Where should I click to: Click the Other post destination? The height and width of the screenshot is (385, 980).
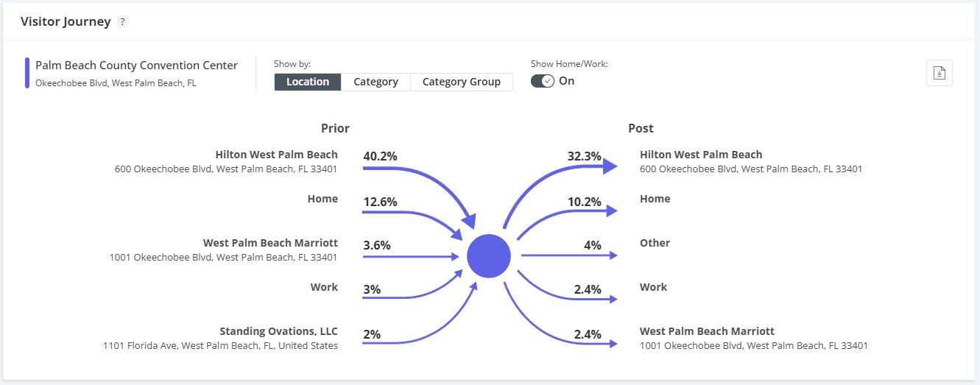(x=655, y=243)
